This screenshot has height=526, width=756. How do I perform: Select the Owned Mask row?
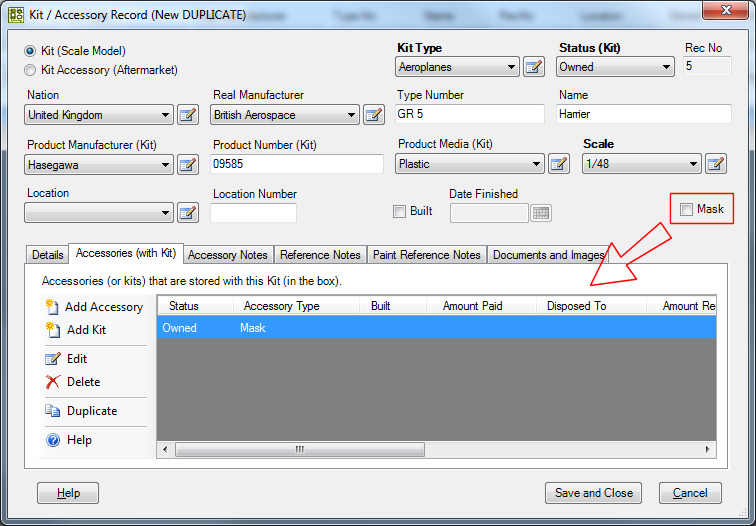[436, 328]
